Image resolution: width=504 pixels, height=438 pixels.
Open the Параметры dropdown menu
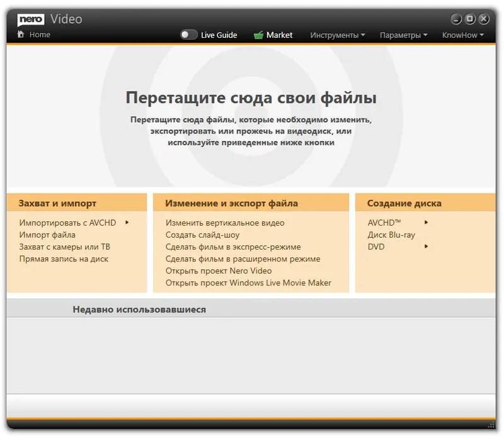click(403, 35)
